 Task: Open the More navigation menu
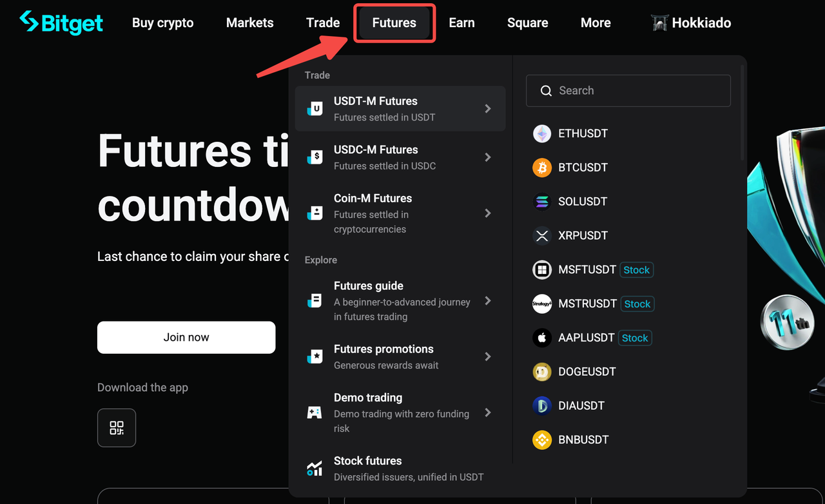click(x=595, y=23)
